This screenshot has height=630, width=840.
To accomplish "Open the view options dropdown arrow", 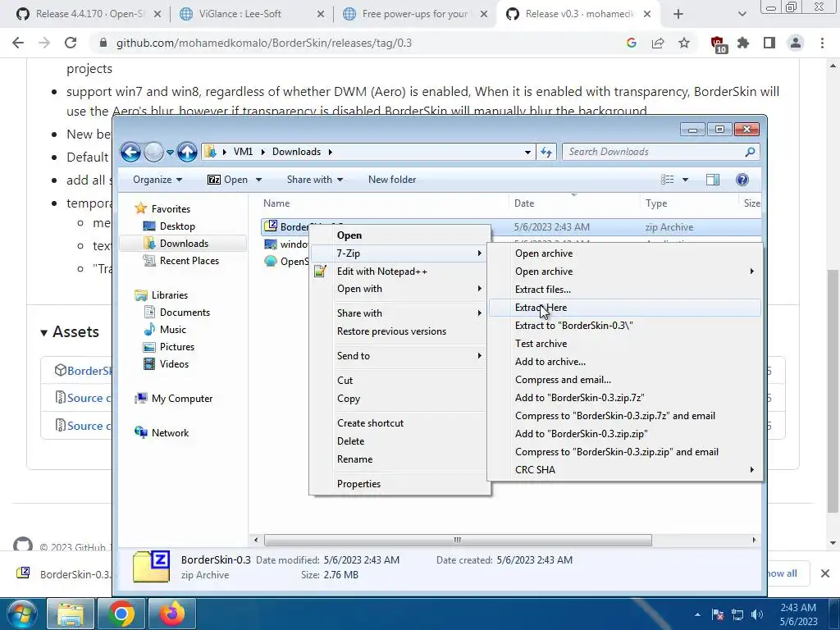I will click(x=685, y=180).
